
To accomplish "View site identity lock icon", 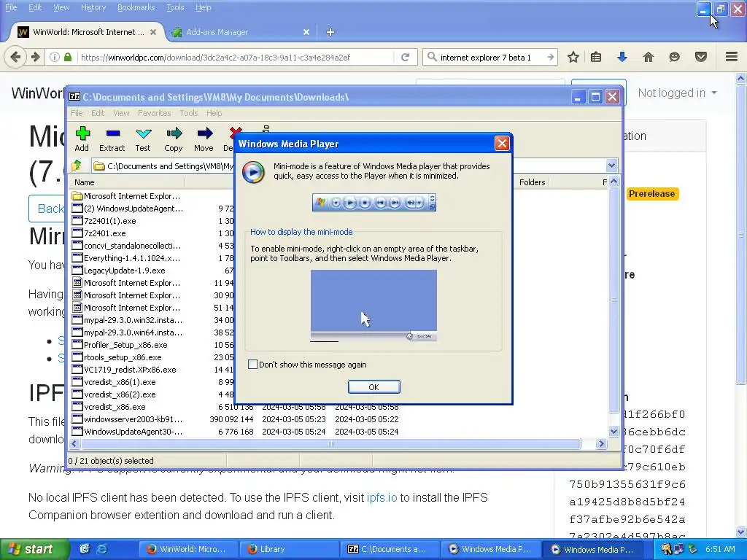I will (x=68, y=57).
